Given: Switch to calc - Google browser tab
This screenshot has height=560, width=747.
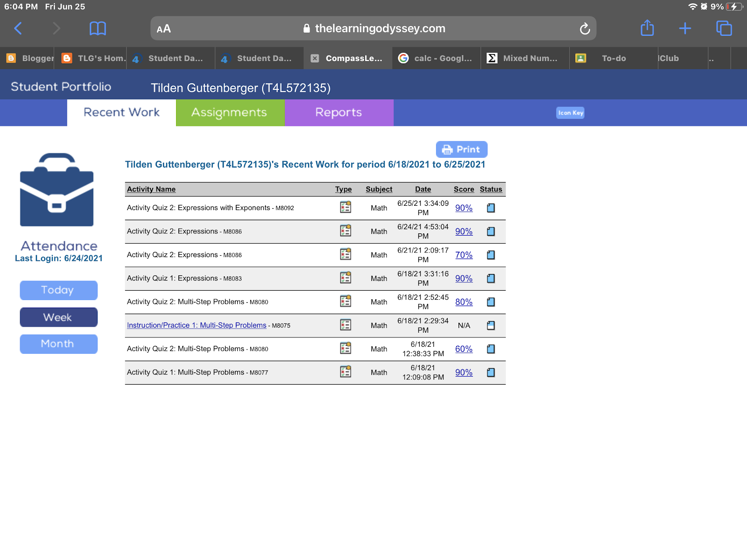Looking at the screenshot, I should click(437, 58).
